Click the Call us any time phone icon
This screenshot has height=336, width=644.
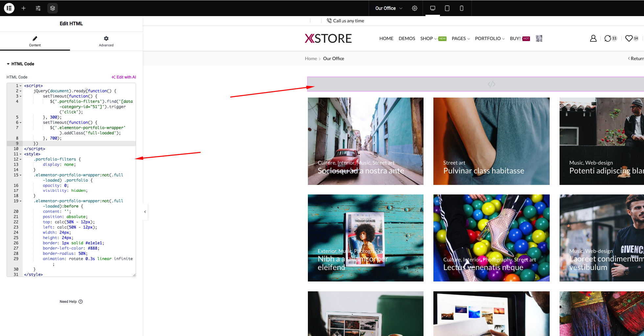tap(329, 21)
